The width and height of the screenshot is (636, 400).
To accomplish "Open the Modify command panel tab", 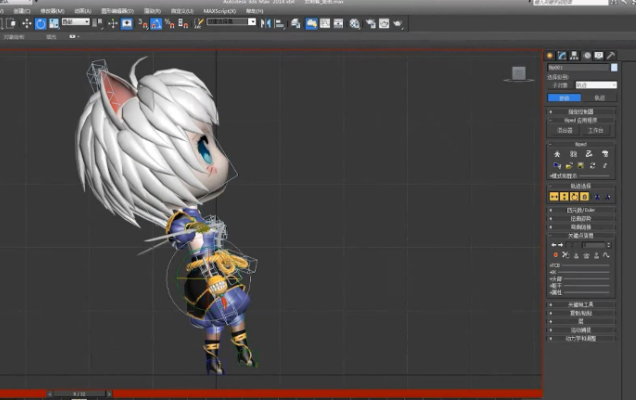I will click(x=562, y=55).
